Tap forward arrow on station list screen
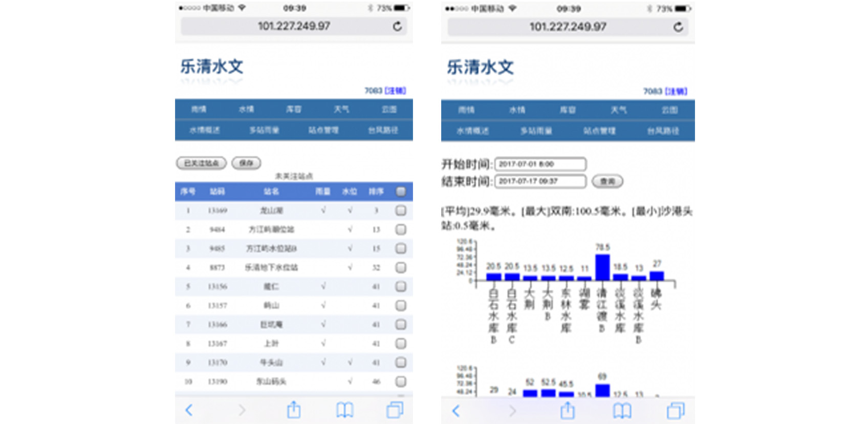This screenshot has height=424, width=868. (x=242, y=410)
